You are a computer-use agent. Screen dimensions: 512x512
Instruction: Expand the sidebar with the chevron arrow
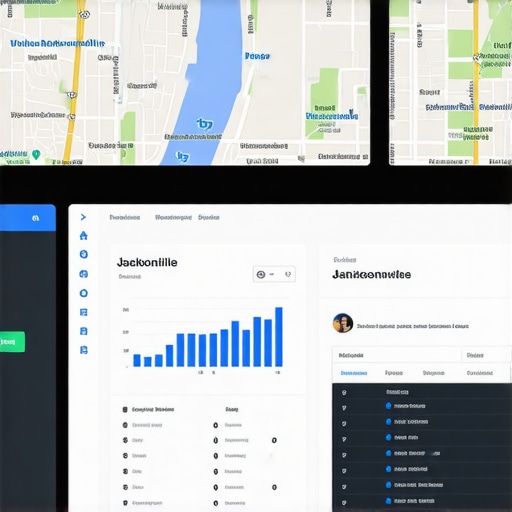[83, 217]
